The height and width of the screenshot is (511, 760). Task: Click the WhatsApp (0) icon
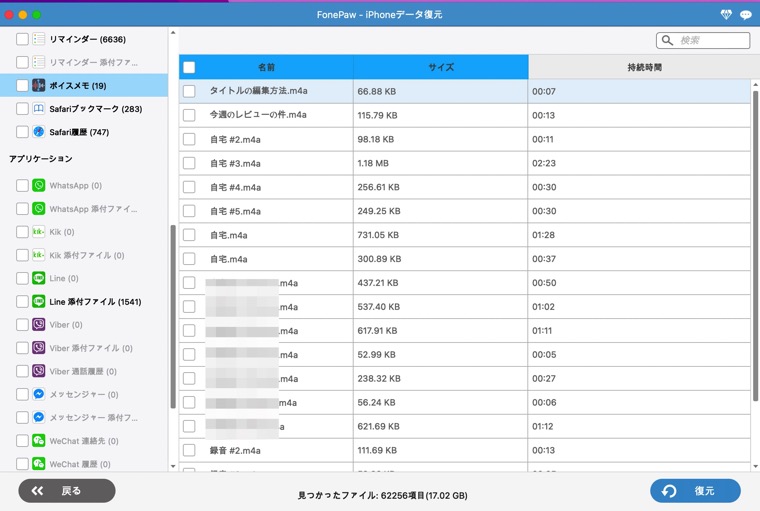(39, 185)
